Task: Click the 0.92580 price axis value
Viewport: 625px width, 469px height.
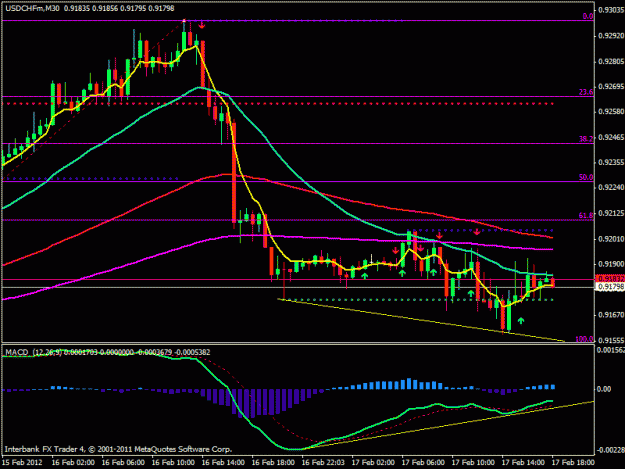Action: coord(611,112)
